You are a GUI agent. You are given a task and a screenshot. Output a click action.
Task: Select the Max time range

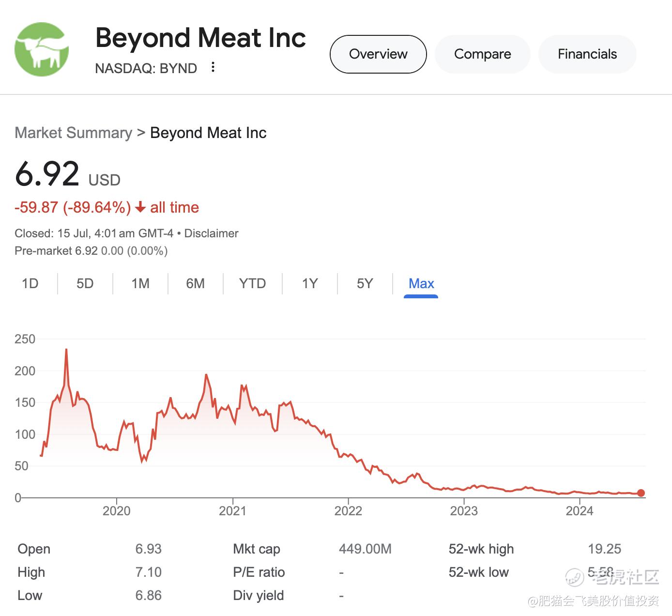(x=421, y=283)
